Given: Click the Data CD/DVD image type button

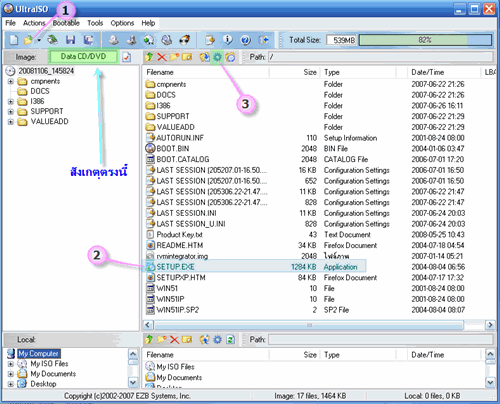Looking at the screenshot, I should click(83, 57).
